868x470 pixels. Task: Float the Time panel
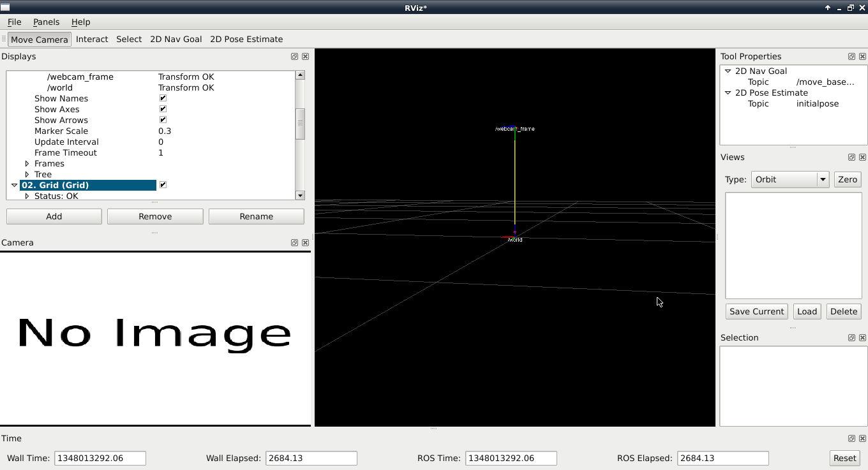[851, 439]
